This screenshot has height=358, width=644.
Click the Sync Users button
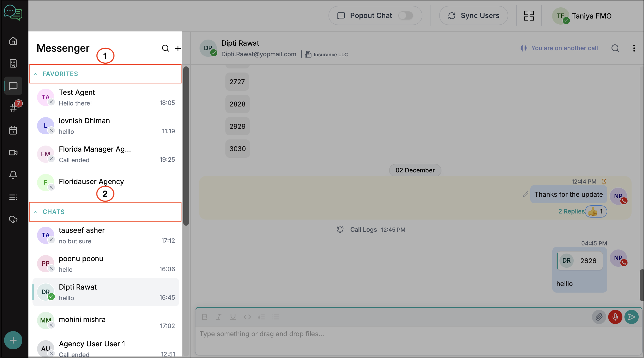coord(473,16)
